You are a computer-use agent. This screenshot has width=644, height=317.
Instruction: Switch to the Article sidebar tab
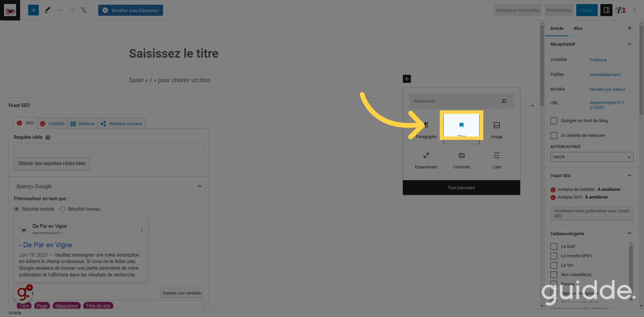coord(557,29)
